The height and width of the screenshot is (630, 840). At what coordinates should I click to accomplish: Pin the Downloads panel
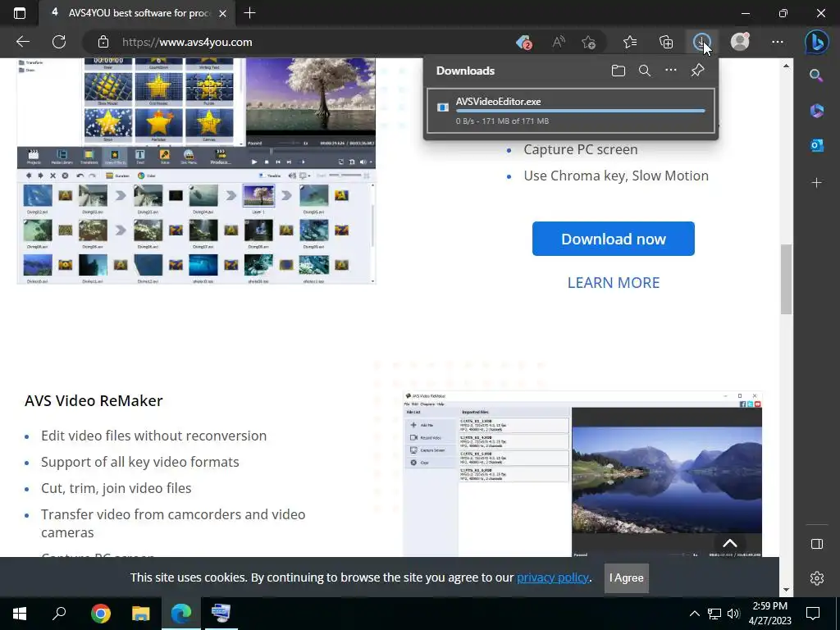click(697, 71)
